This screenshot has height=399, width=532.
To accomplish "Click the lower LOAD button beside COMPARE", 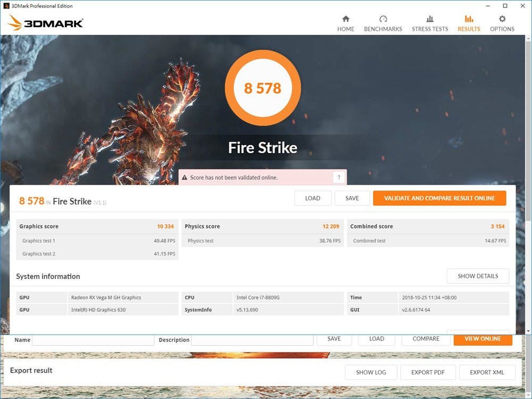I will coord(376,339).
